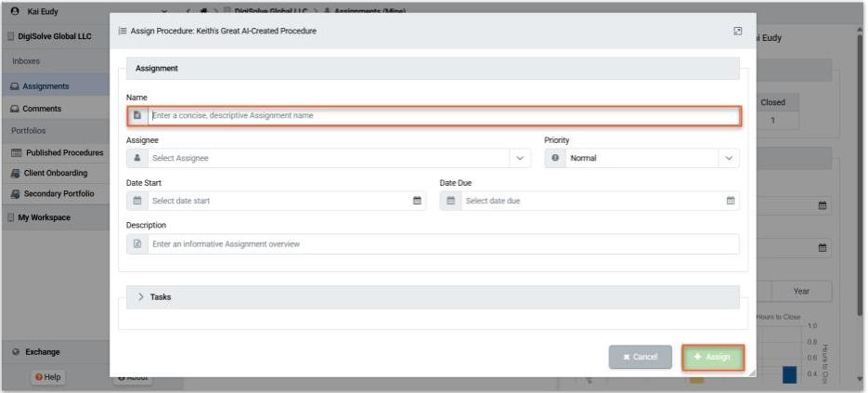The width and height of the screenshot is (868, 393).
Task: Open the Assignee dropdown arrow
Action: coord(520,158)
